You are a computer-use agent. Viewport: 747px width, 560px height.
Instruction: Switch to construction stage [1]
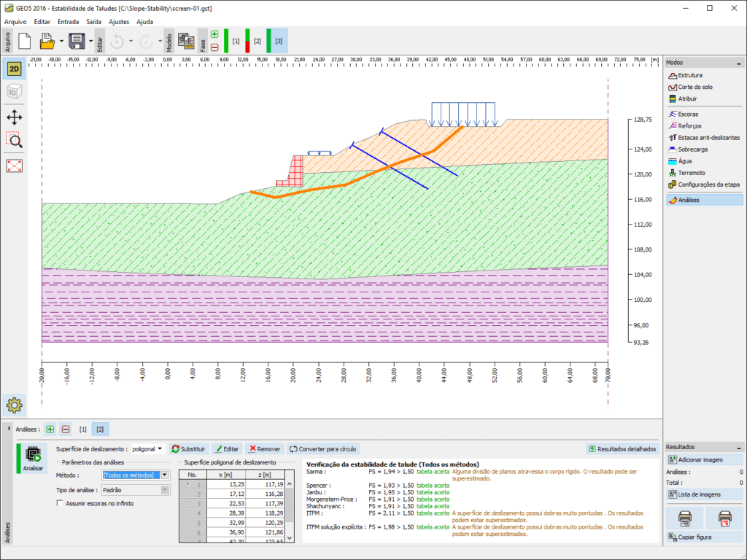pos(236,41)
